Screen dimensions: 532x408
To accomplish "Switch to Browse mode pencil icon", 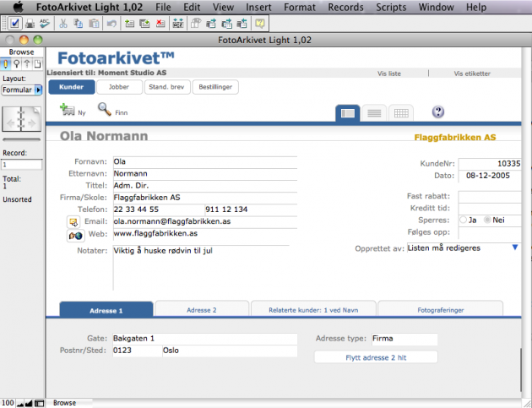I will 6,64.
